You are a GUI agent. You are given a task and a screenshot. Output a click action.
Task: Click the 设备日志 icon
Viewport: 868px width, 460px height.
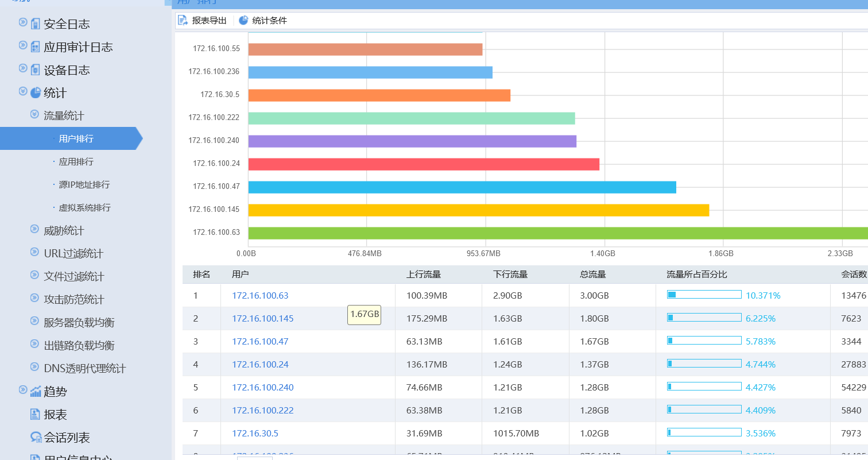pyautogui.click(x=36, y=70)
